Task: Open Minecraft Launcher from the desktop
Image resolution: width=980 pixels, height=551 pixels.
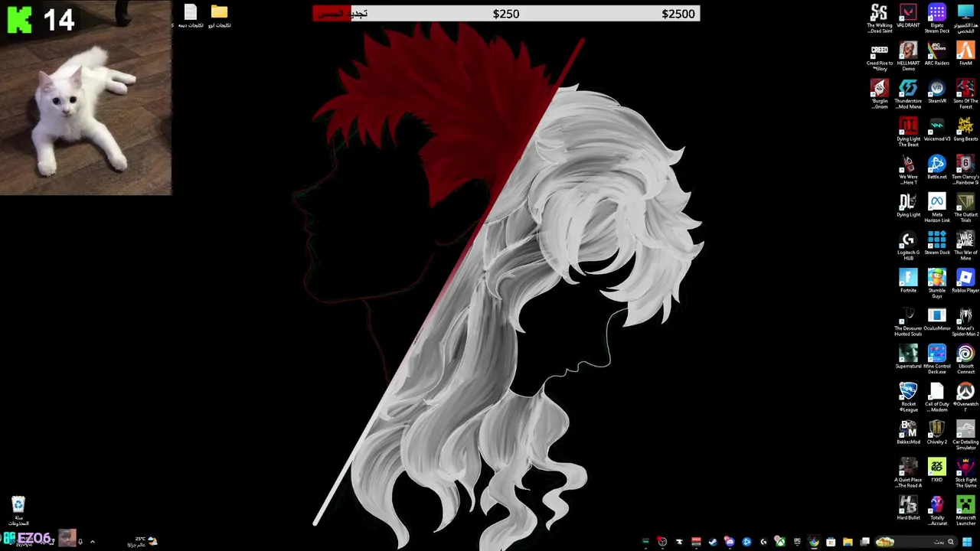Action: 965,510
